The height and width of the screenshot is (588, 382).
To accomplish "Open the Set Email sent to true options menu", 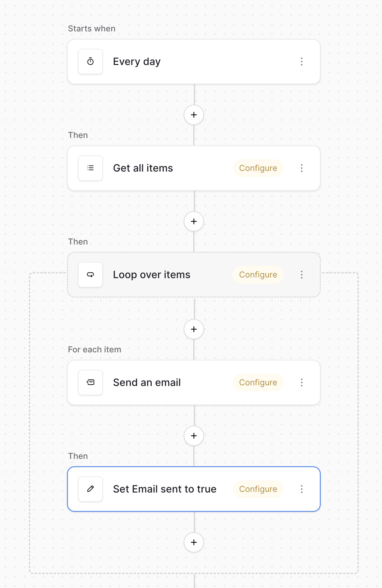I will click(x=302, y=489).
